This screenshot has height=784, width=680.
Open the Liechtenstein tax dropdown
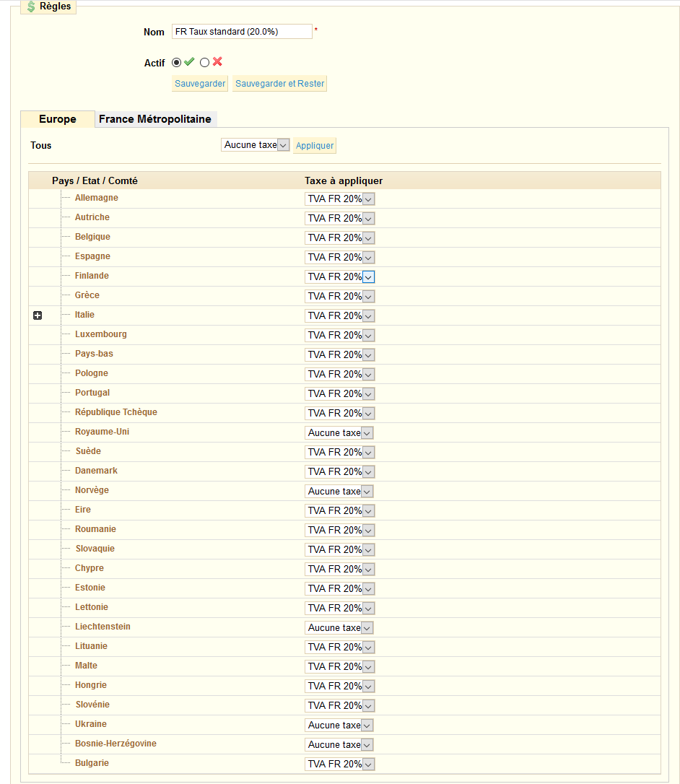click(x=339, y=628)
